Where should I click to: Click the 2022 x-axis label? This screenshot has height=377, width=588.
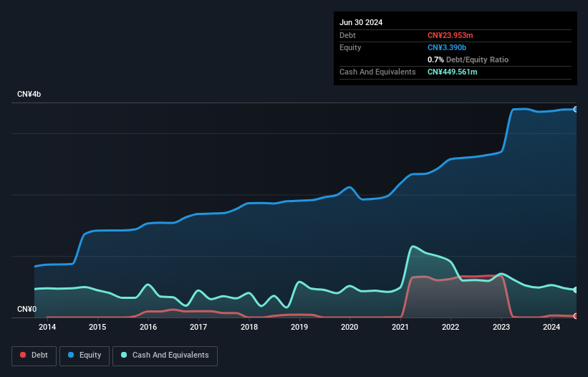pos(450,327)
